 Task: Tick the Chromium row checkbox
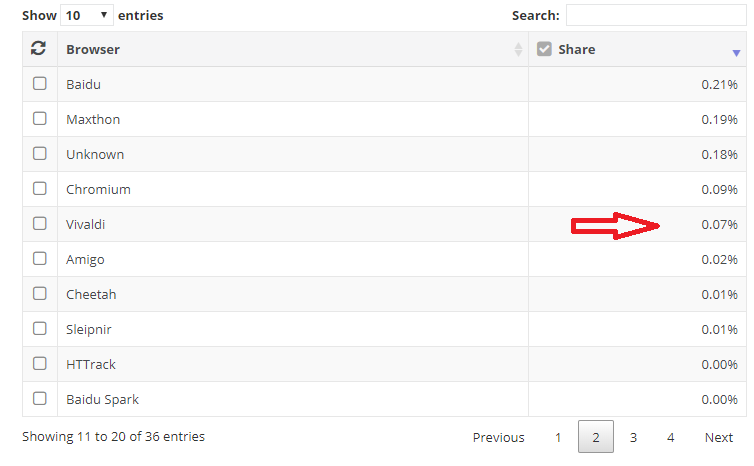(x=40, y=189)
